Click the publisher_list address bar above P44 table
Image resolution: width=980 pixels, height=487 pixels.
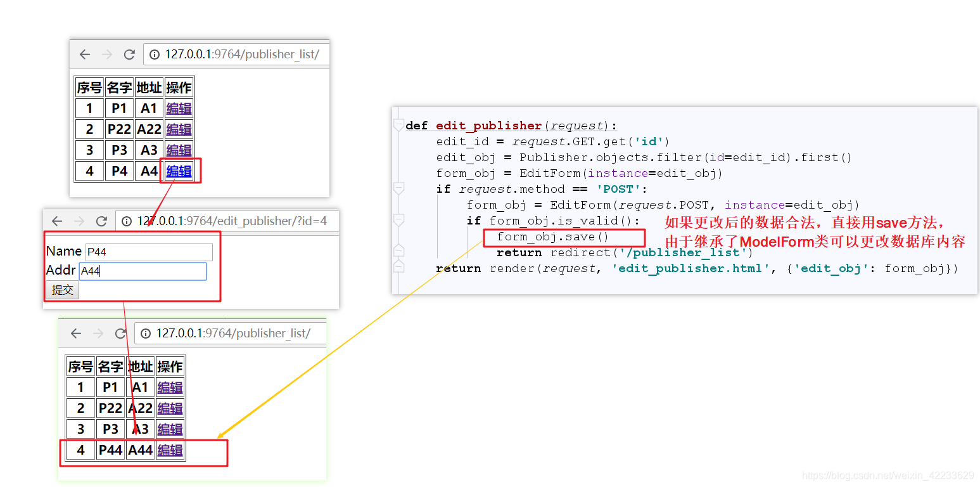pyautogui.click(x=231, y=334)
